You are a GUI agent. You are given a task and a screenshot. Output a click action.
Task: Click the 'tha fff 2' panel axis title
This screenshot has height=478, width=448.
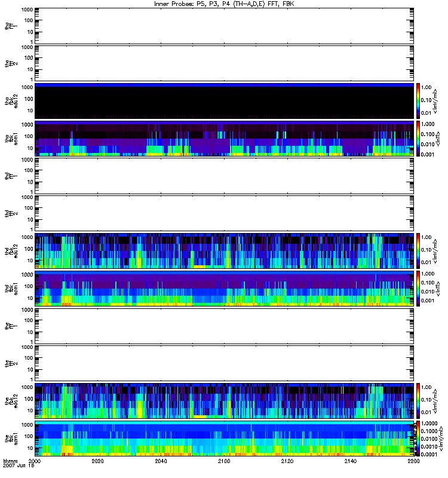[x=11, y=63]
